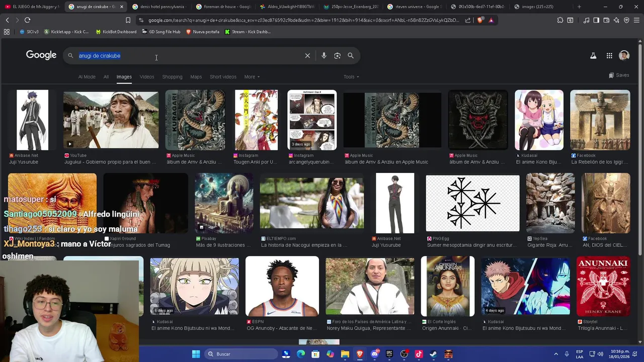Open Microsoft Edge from the taskbar
This screenshot has width=644, height=362.
(301, 354)
